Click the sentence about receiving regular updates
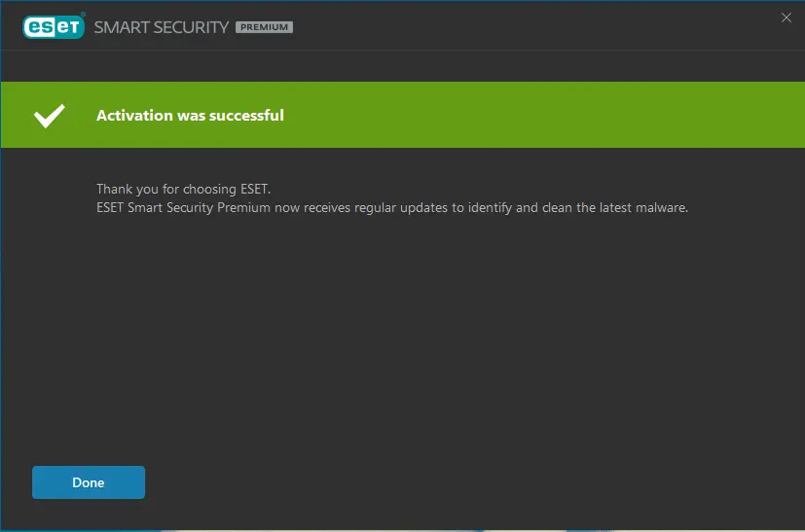This screenshot has height=532, width=805. pos(392,208)
